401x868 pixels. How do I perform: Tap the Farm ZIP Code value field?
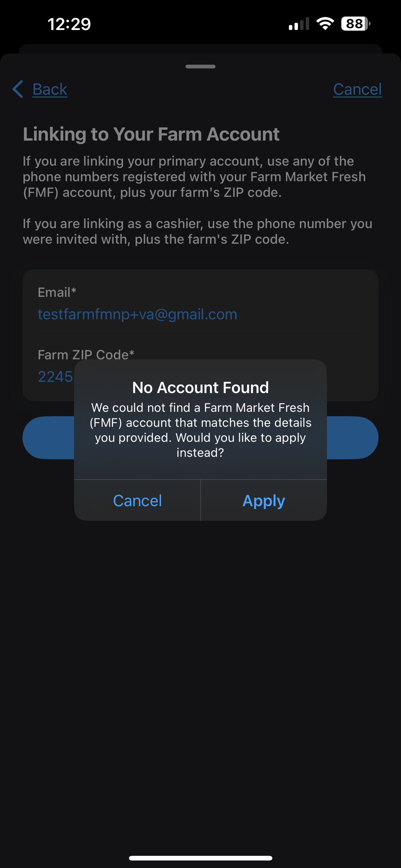pos(55,377)
